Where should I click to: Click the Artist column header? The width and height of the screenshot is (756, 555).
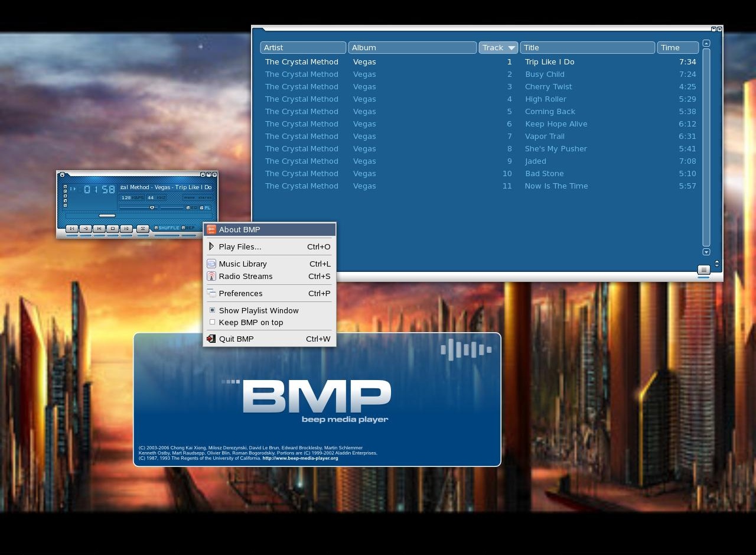pyautogui.click(x=303, y=48)
